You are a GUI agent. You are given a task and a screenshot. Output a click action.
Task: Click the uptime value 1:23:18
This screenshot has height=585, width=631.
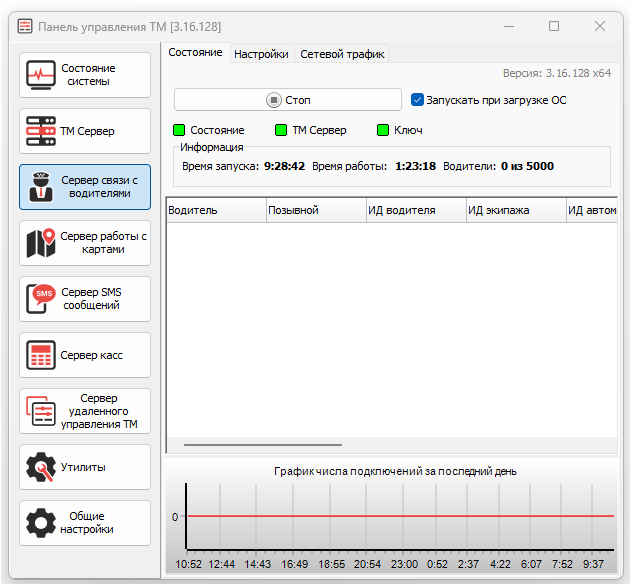pyautogui.click(x=415, y=166)
